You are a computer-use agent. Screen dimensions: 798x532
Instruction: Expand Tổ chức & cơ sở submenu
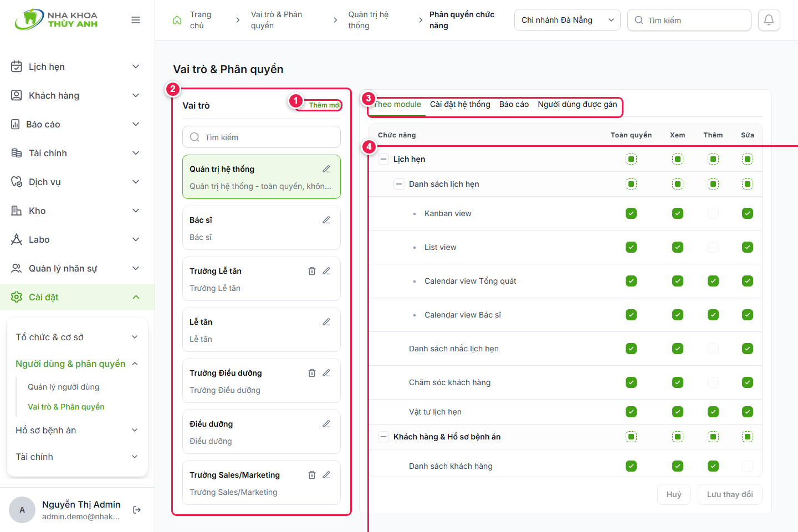[x=78, y=337]
